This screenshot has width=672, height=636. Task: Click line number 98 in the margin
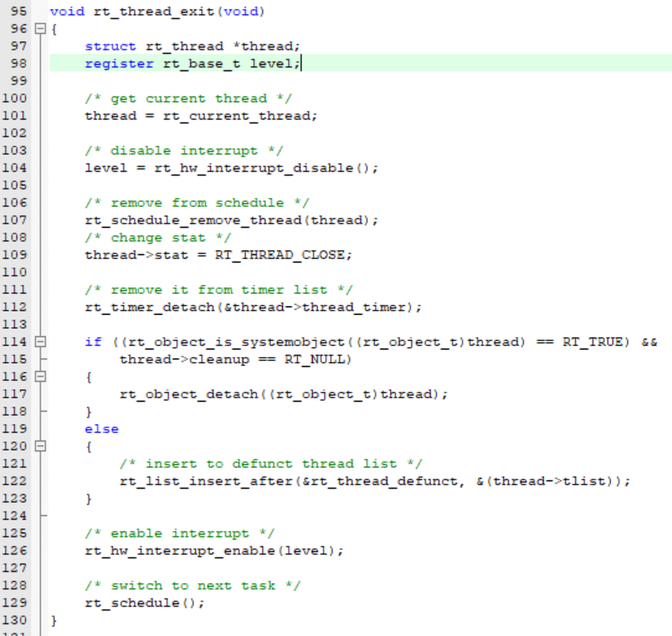point(18,64)
